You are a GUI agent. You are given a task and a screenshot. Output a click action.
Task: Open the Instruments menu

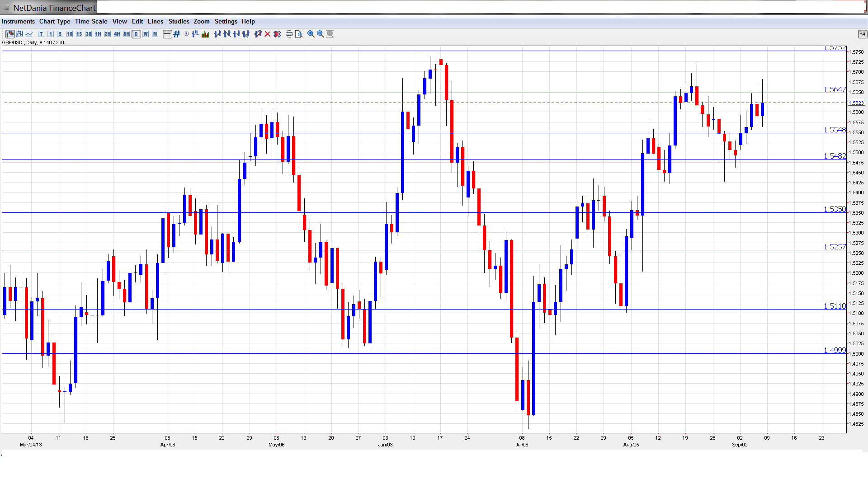(18, 21)
